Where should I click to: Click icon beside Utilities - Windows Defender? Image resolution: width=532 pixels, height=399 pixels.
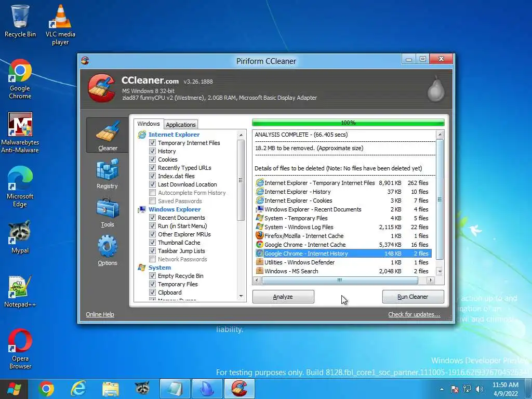tap(260, 262)
